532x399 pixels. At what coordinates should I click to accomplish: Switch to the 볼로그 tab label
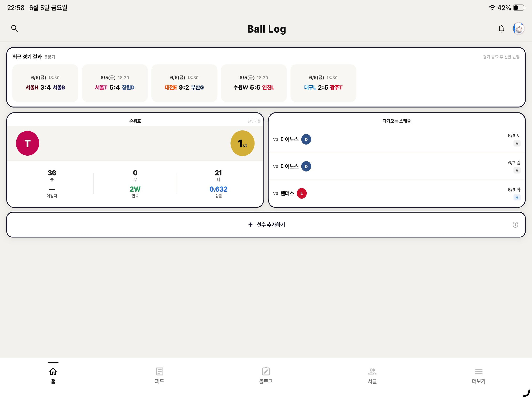click(266, 381)
